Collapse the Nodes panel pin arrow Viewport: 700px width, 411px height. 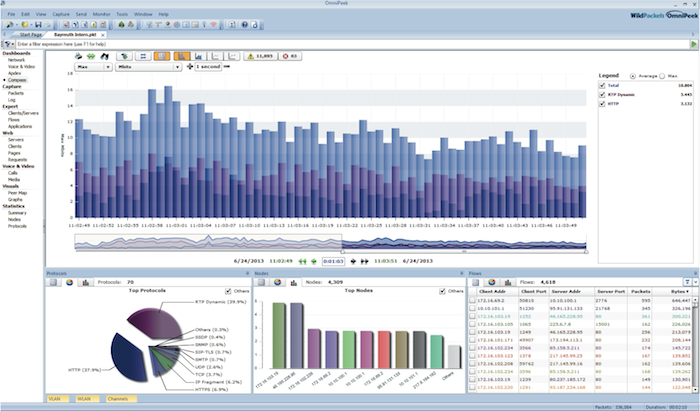[462, 273]
